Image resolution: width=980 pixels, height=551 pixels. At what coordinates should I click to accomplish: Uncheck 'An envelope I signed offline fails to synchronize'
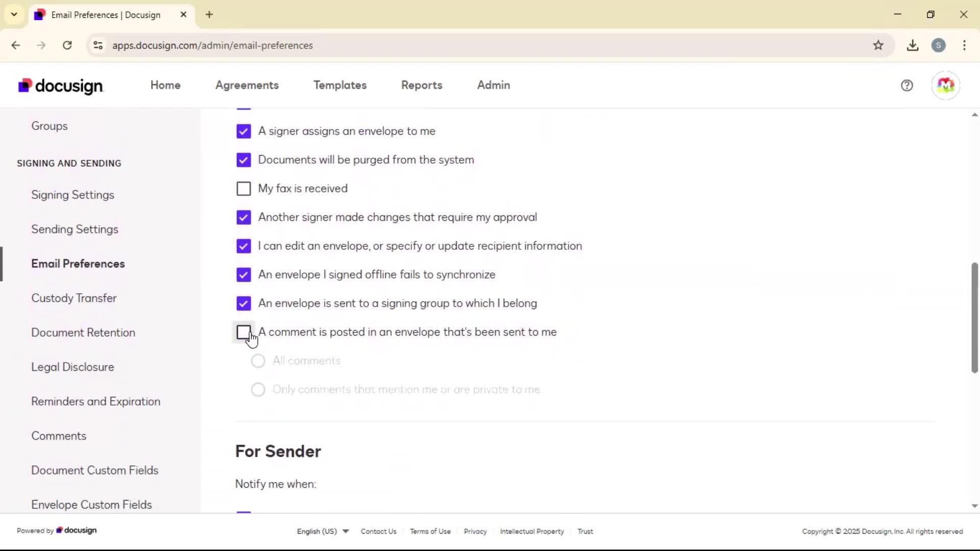point(243,275)
